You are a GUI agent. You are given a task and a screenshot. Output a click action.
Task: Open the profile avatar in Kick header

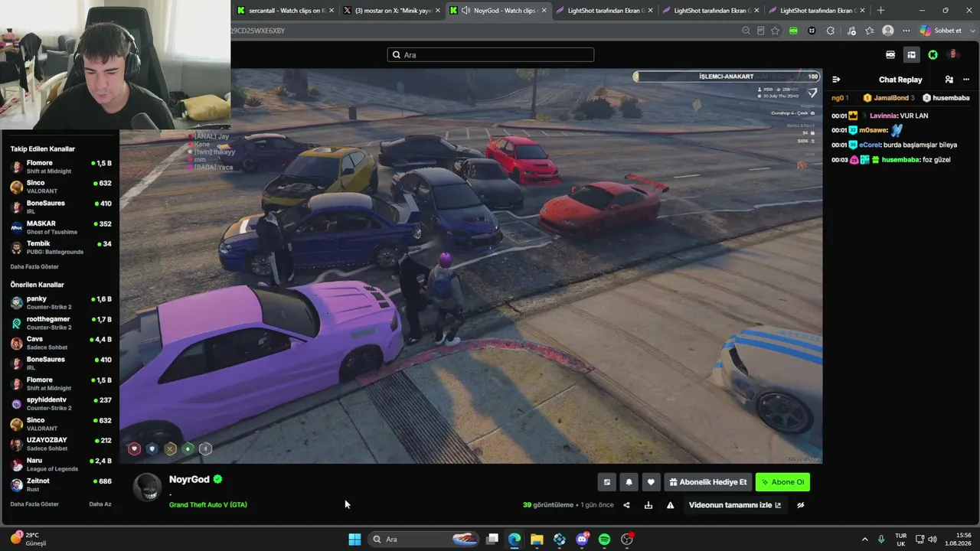click(953, 54)
